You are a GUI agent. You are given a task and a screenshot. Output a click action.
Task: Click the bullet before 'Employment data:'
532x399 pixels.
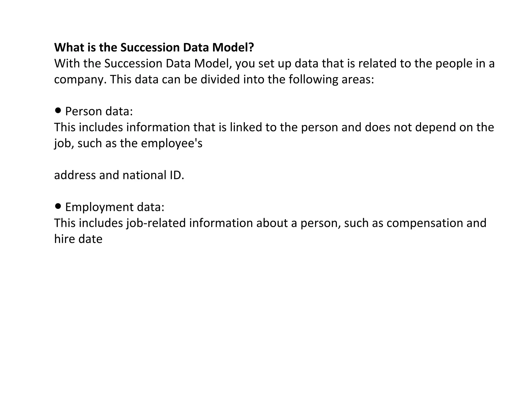(x=58, y=207)
